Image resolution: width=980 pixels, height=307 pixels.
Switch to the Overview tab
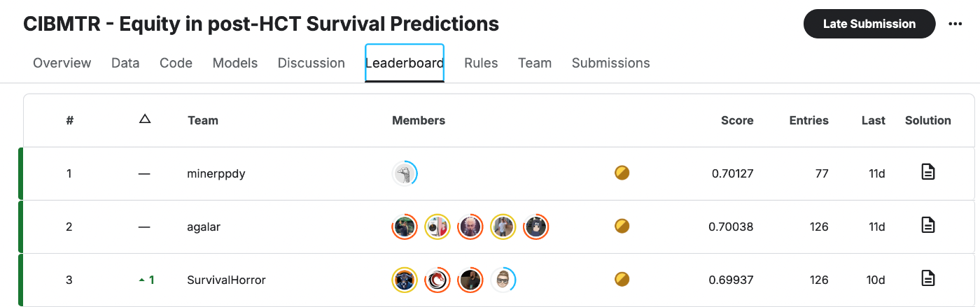click(x=62, y=63)
